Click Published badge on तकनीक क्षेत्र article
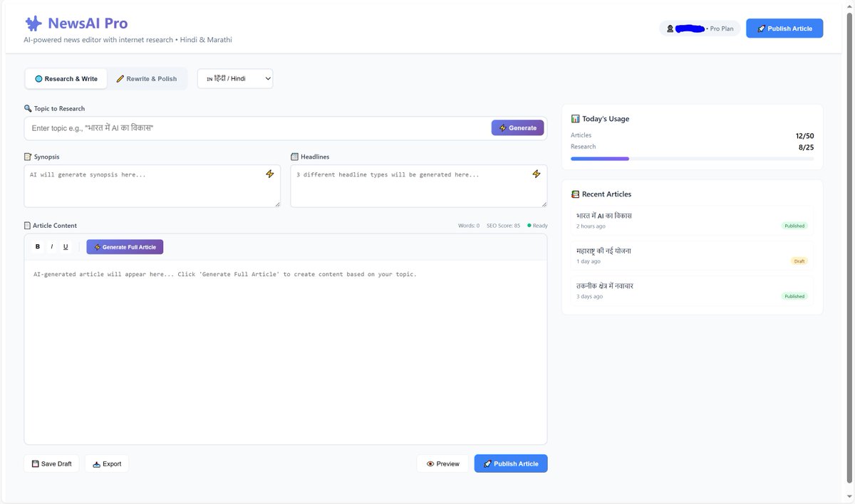Viewport: 855px width, 504px height. (794, 296)
